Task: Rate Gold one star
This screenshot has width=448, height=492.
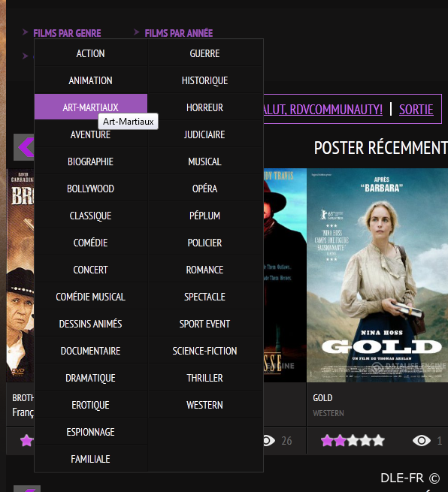Action: click(327, 440)
